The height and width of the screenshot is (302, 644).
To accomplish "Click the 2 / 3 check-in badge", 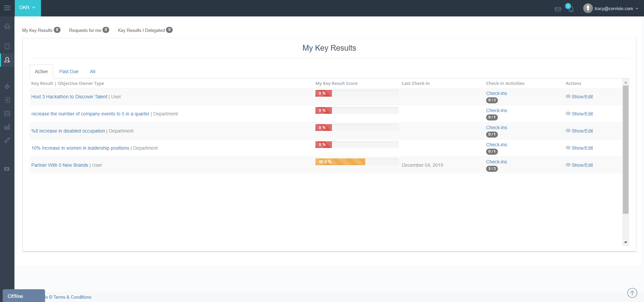I will point(492,169).
